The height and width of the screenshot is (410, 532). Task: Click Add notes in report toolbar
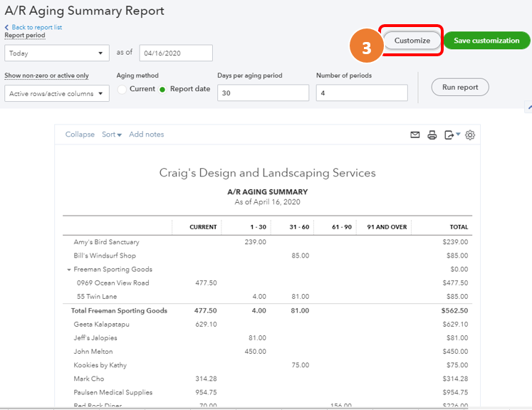(146, 135)
